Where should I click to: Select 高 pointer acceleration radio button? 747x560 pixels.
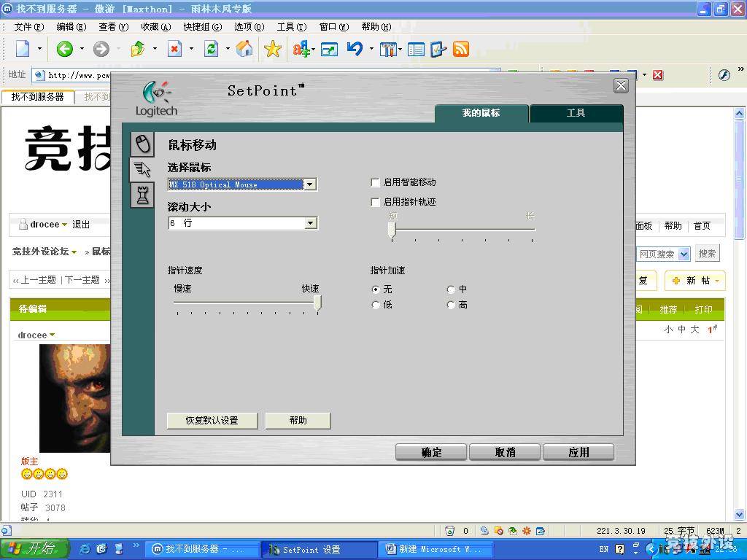(x=451, y=305)
